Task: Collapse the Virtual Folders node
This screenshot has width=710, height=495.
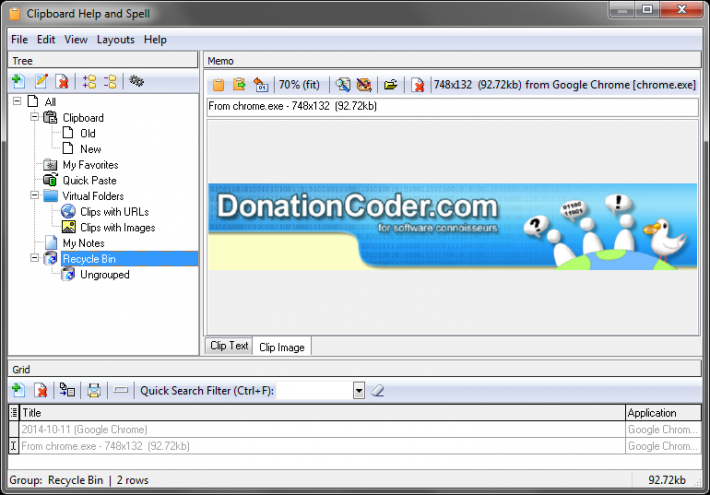Action: pos(34,195)
